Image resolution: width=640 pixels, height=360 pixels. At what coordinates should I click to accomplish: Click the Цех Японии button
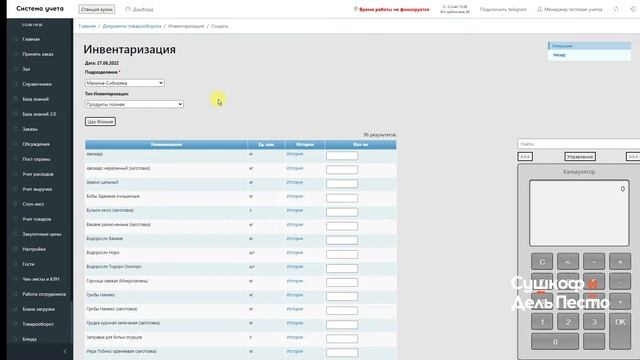pyautogui.click(x=100, y=122)
